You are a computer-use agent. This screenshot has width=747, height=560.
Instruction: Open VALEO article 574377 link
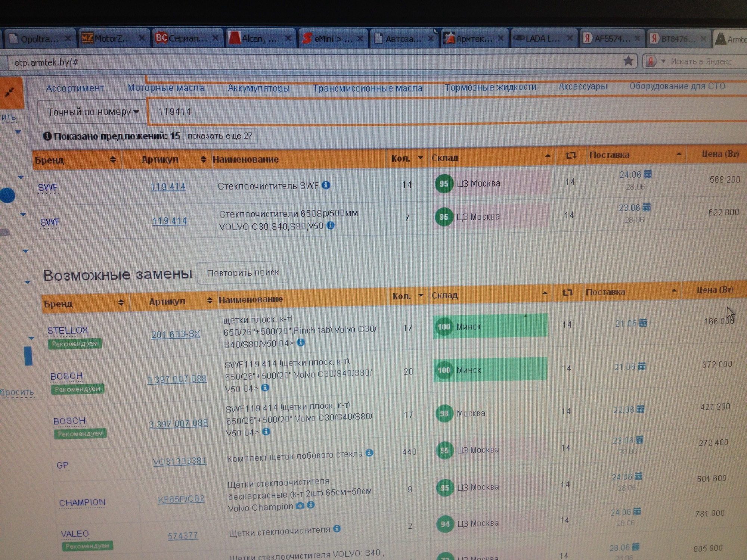click(x=183, y=536)
